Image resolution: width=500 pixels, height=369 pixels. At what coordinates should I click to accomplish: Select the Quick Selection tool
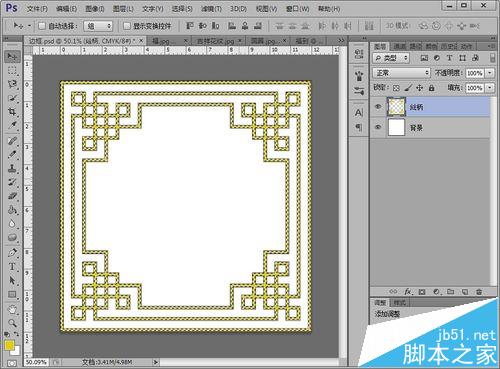(12, 98)
